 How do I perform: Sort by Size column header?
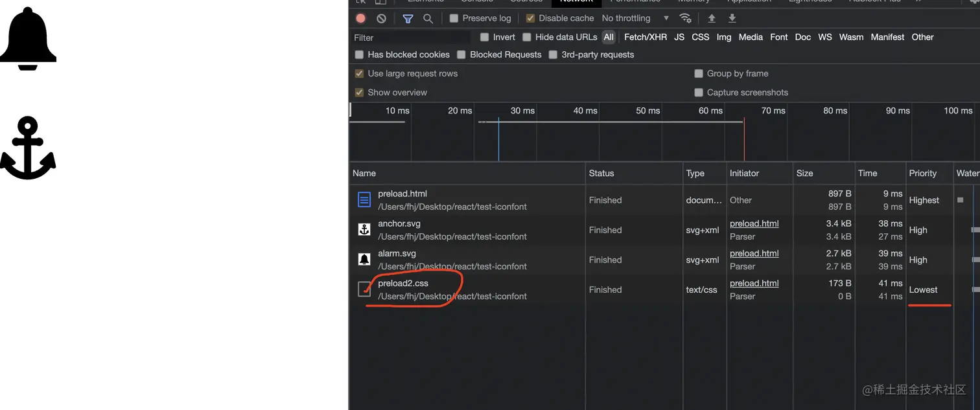pos(823,173)
